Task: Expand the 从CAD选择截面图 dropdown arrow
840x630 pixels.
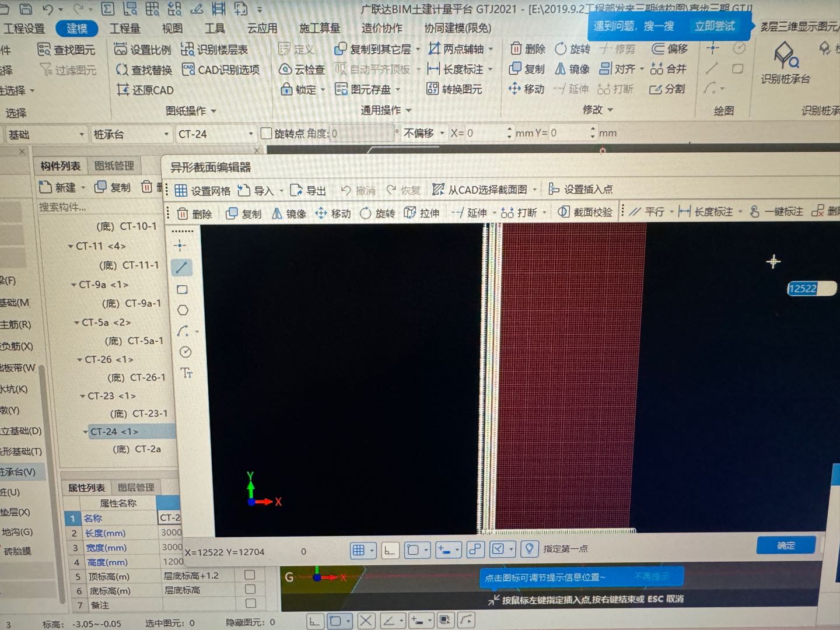Action: tap(534, 190)
